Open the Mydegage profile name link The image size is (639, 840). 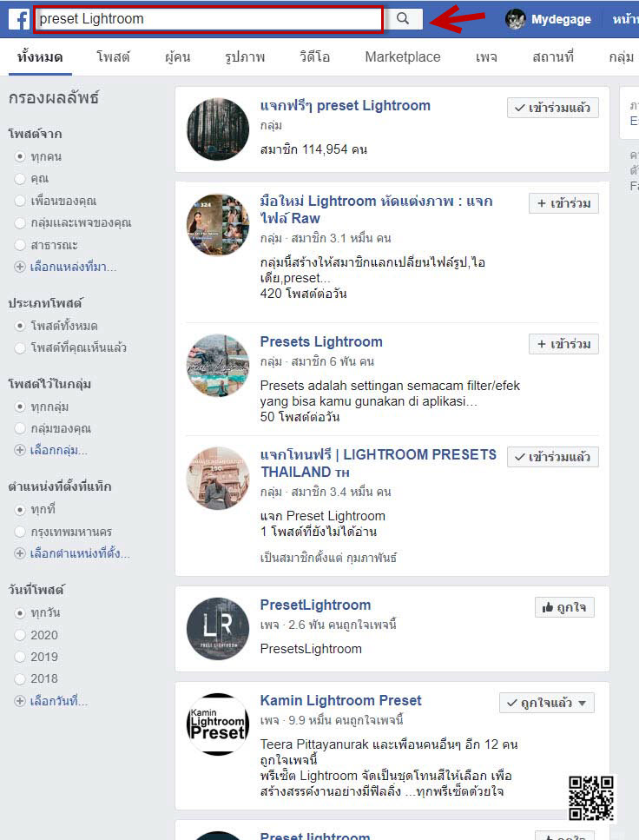coord(561,19)
